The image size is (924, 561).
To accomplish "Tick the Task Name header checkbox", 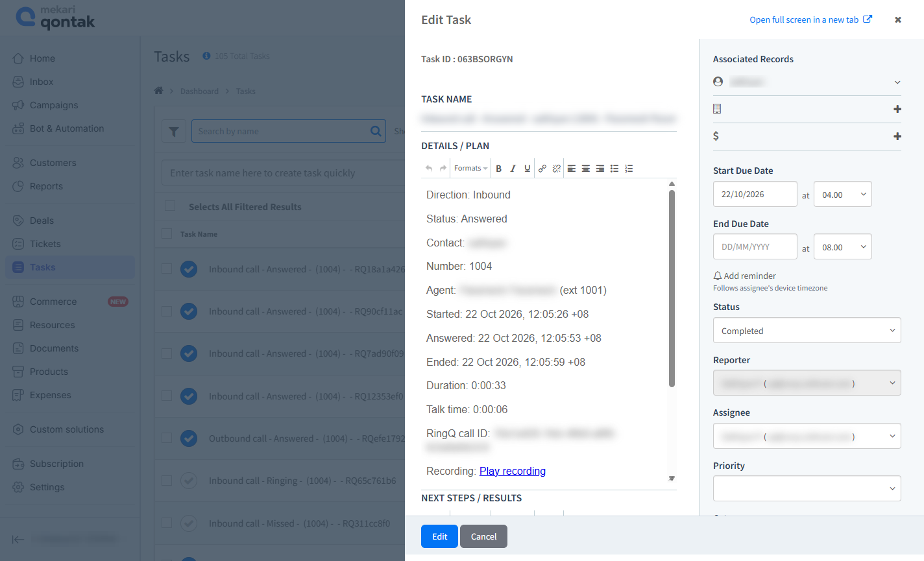I will coord(167,233).
